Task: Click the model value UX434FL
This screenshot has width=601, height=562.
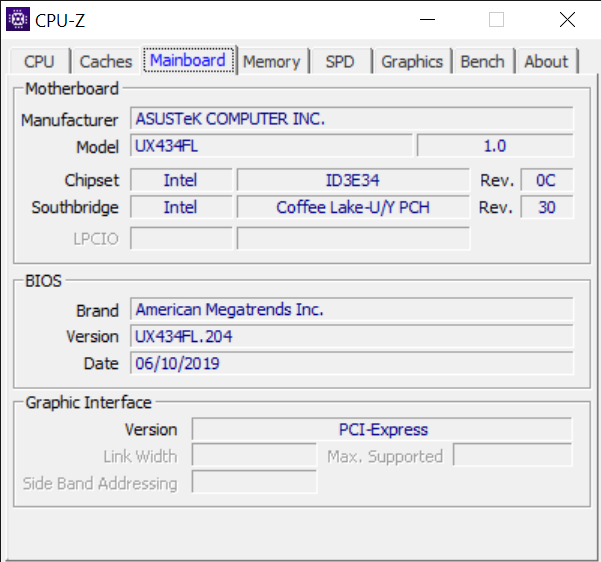Action: [271, 146]
